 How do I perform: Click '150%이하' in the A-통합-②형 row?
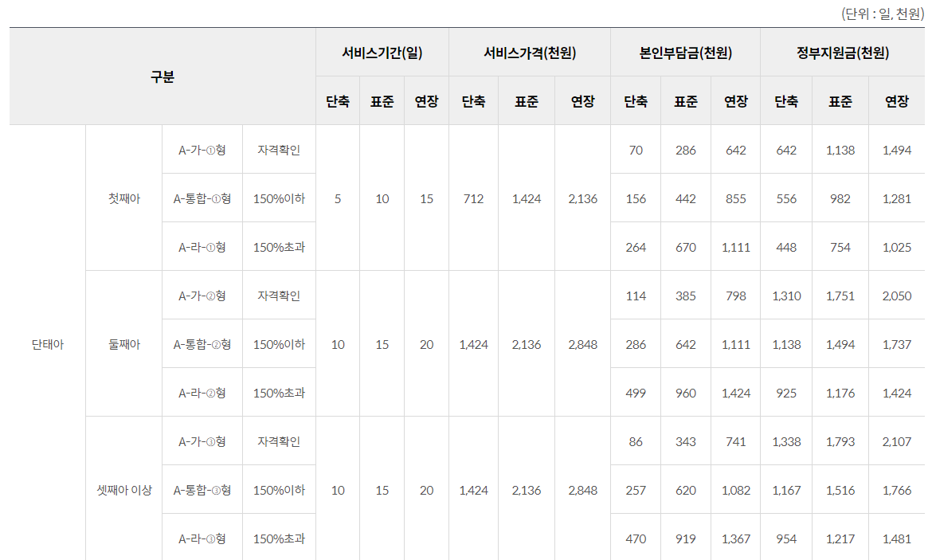pyautogui.click(x=279, y=344)
